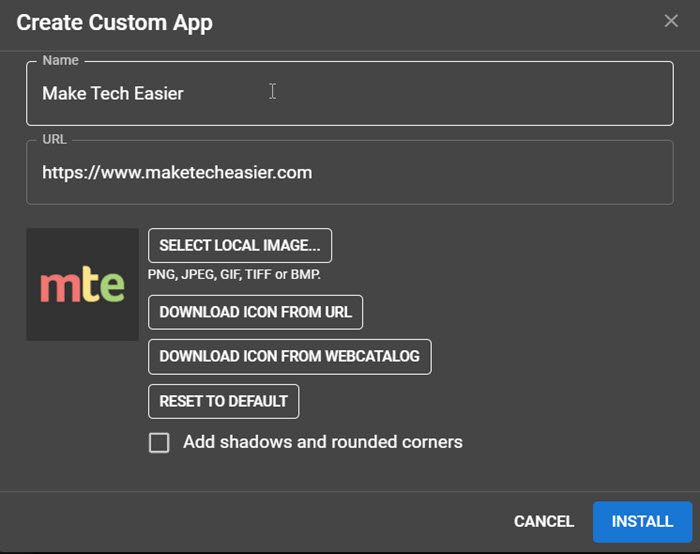Image resolution: width=700 pixels, height=554 pixels.
Task: Click the green 'e' in the logo
Action: pos(111,287)
